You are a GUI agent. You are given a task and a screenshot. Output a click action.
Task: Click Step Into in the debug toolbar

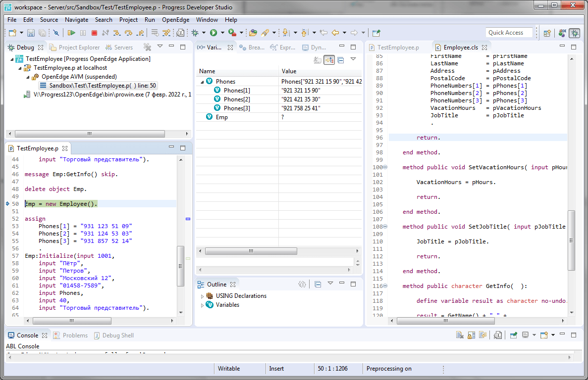(116, 33)
